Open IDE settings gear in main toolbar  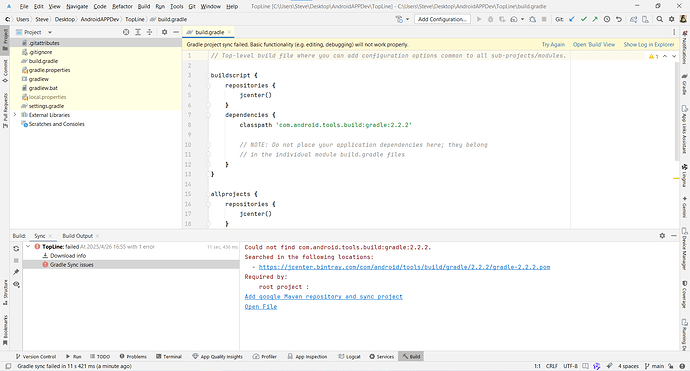pyautogui.click(x=672, y=19)
